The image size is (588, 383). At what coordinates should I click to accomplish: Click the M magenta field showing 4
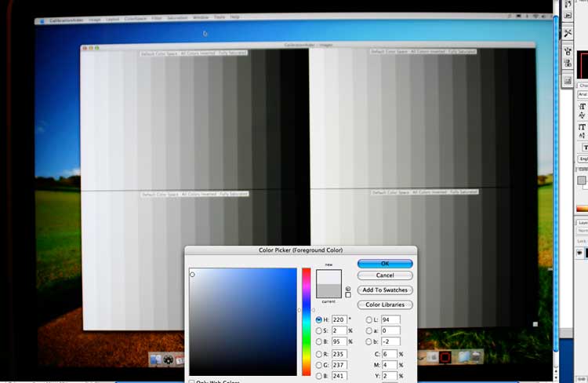point(389,365)
